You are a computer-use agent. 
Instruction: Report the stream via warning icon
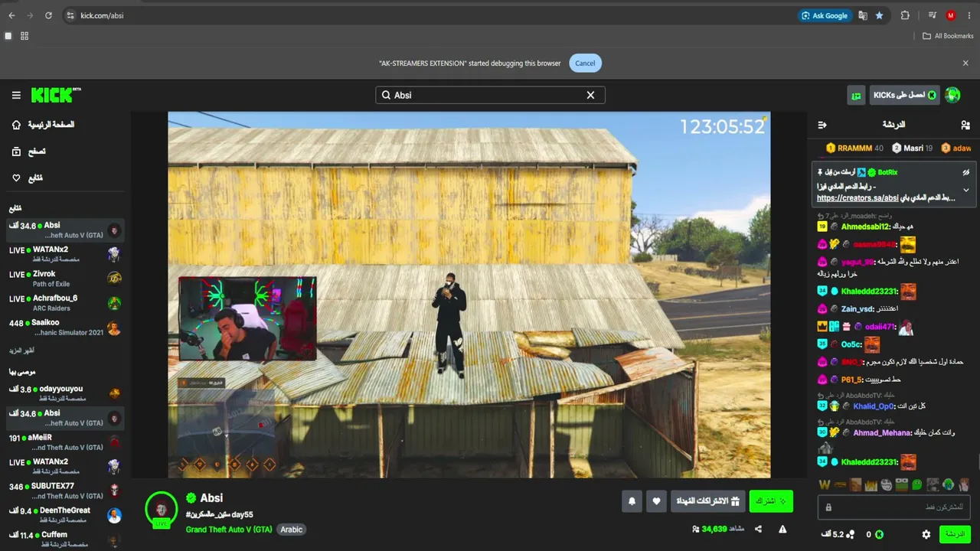(x=782, y=529)
